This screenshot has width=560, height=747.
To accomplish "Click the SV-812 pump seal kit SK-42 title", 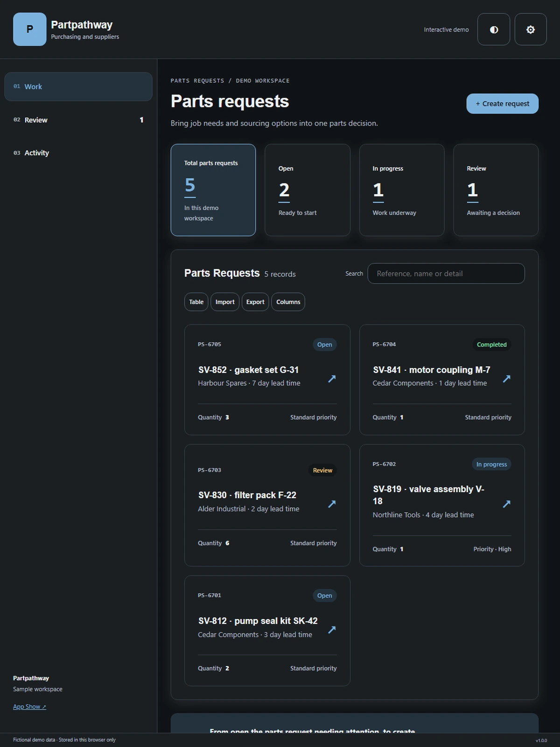I will [x=258, y=620].
